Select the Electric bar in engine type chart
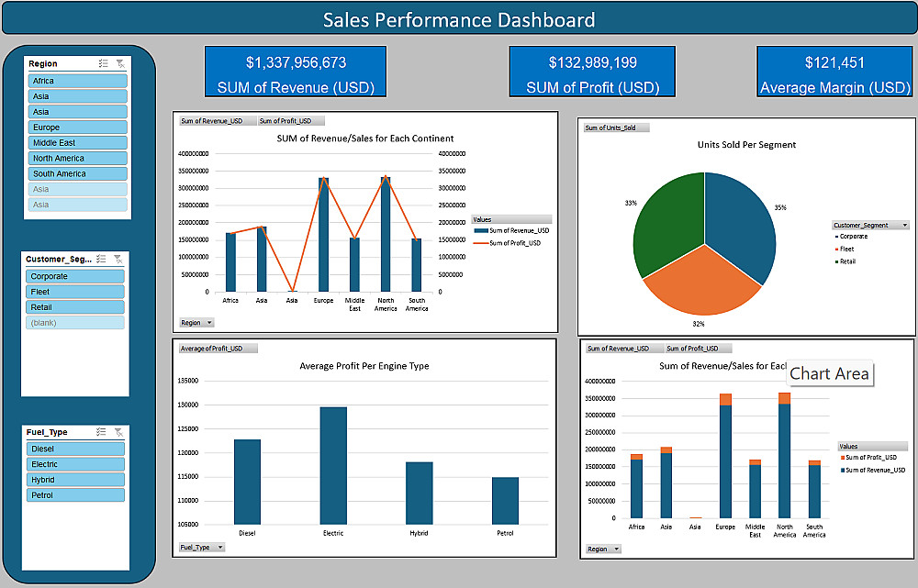Viewport: 918px width, 588px height. [x=333, y=466]
